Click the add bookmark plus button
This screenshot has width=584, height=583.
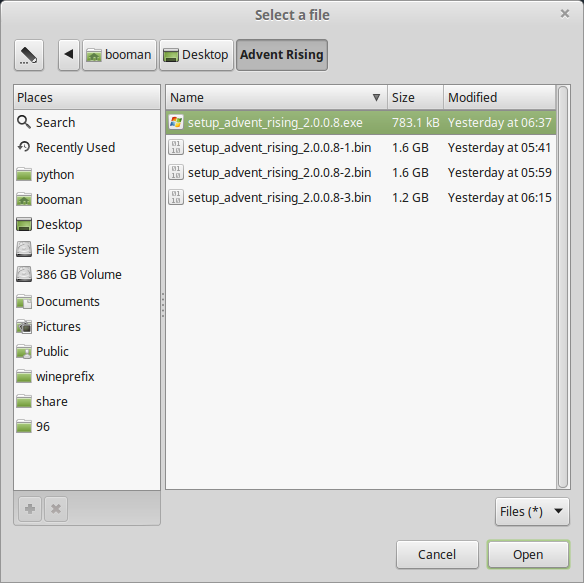tap(30, 509)
